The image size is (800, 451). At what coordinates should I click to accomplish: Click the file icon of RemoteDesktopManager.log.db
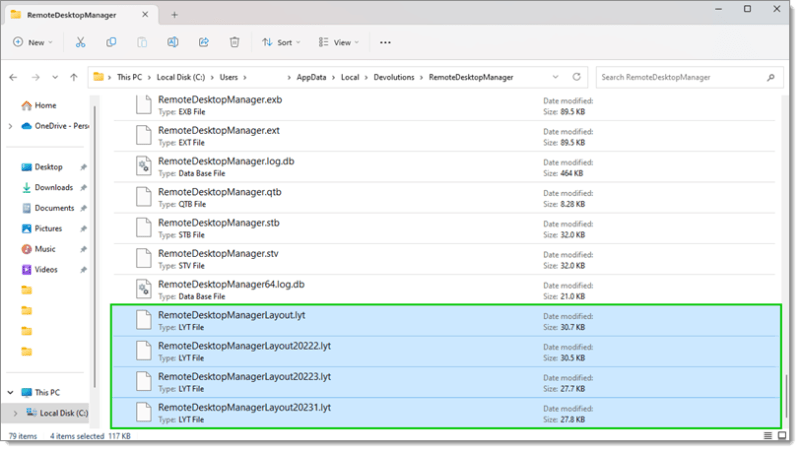coord(143,167)
